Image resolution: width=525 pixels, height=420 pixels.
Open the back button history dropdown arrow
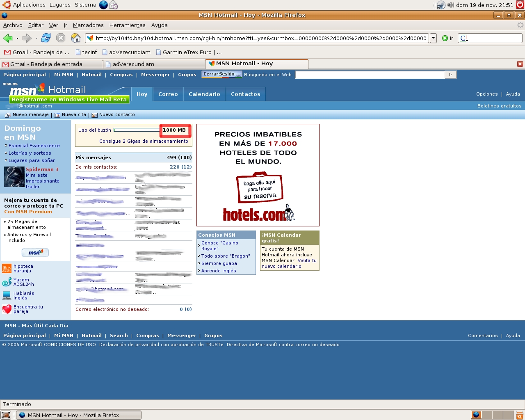(x=17, y=39)
